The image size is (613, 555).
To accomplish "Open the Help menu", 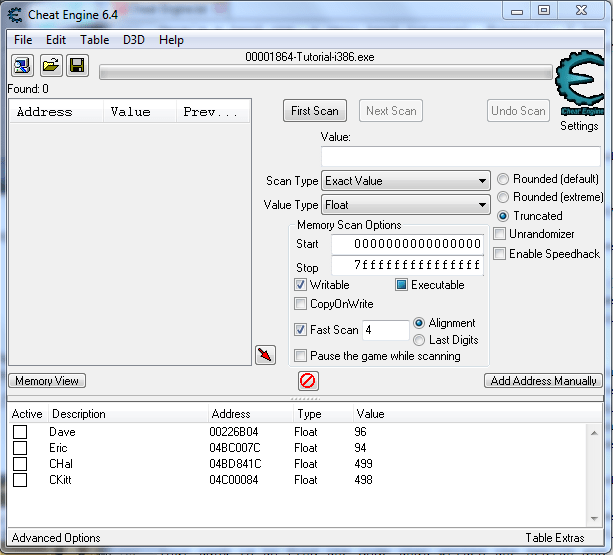I will 171,40.
